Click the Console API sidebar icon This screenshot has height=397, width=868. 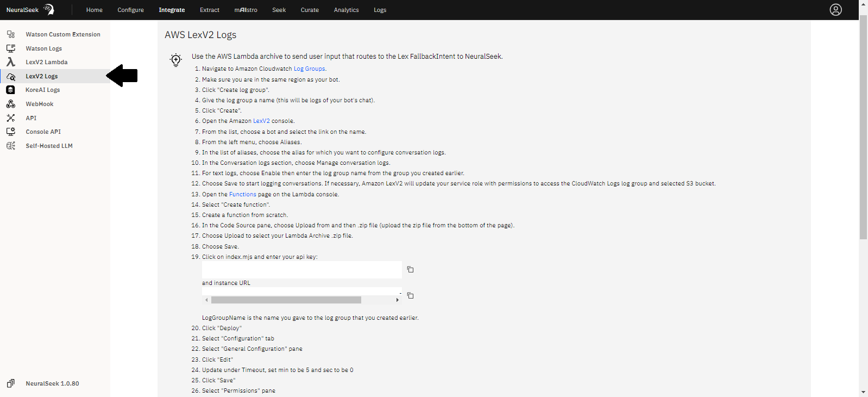point(11,132)
